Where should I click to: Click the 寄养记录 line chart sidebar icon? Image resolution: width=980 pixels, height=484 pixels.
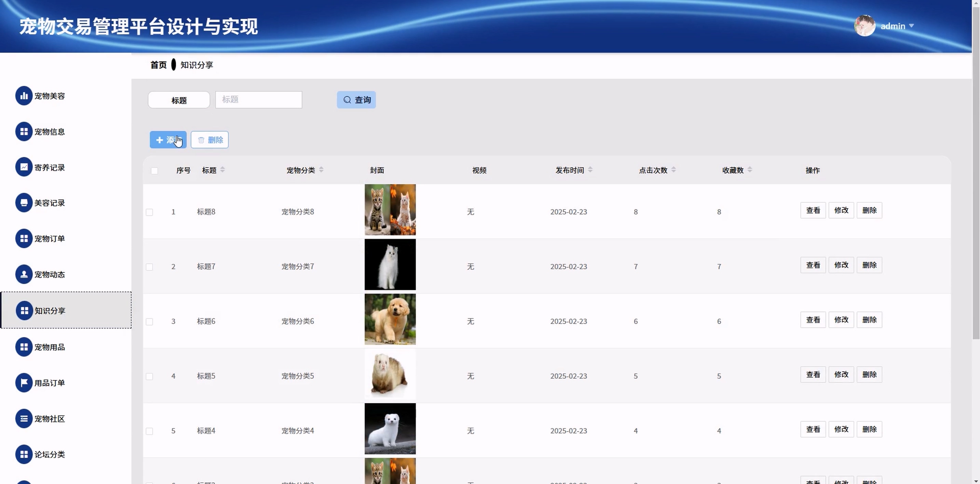(x=24, y=167)
